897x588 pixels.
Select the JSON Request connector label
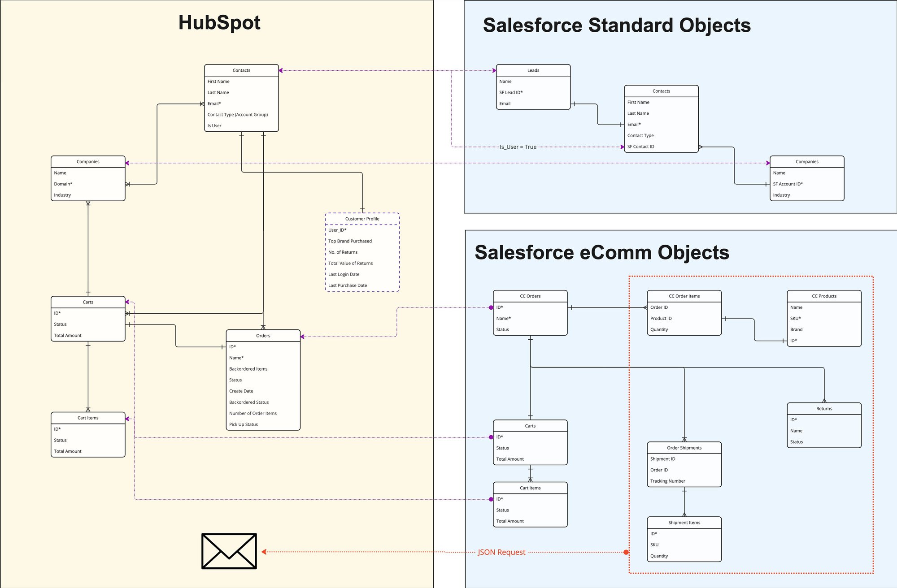coord(501,552)
